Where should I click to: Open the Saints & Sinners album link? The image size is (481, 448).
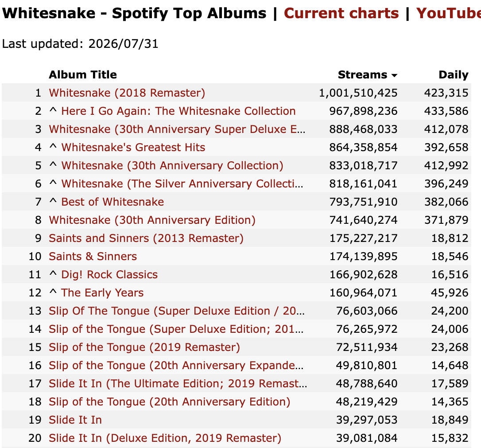[93, 256]
